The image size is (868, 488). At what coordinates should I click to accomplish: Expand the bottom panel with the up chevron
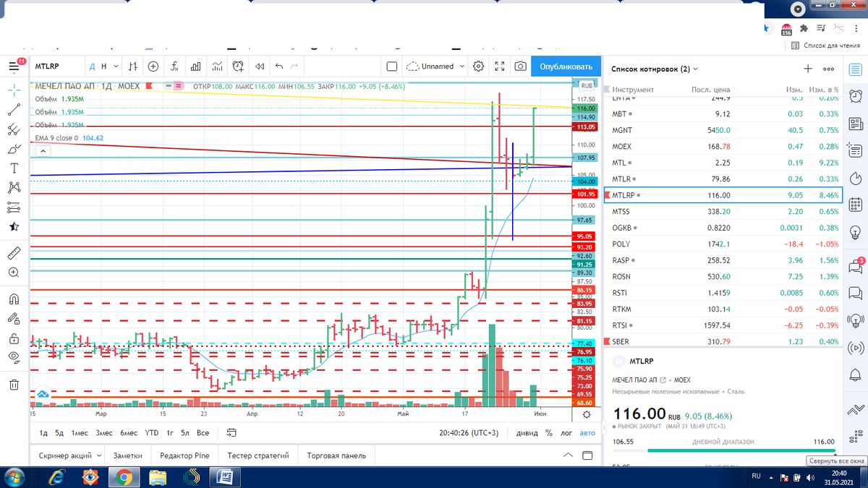(569, 455)
